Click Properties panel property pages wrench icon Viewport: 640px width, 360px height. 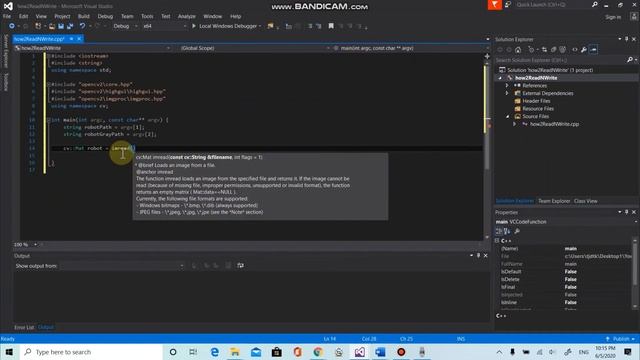(517, 231)
